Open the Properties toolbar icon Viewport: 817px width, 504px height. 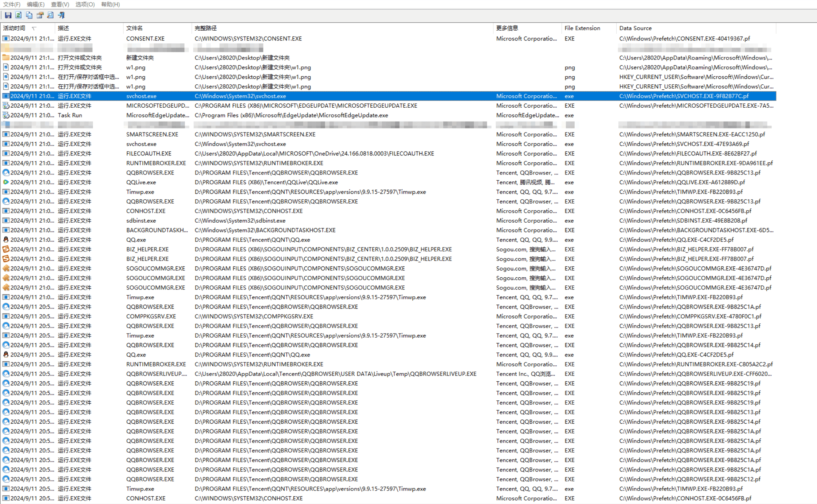[x=40, y=15]
